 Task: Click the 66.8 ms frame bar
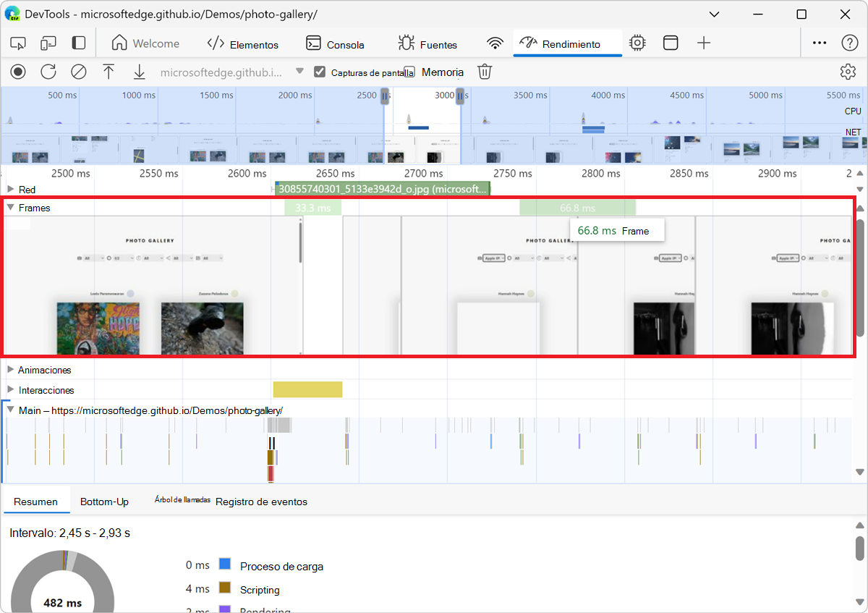tap(577, 208)
